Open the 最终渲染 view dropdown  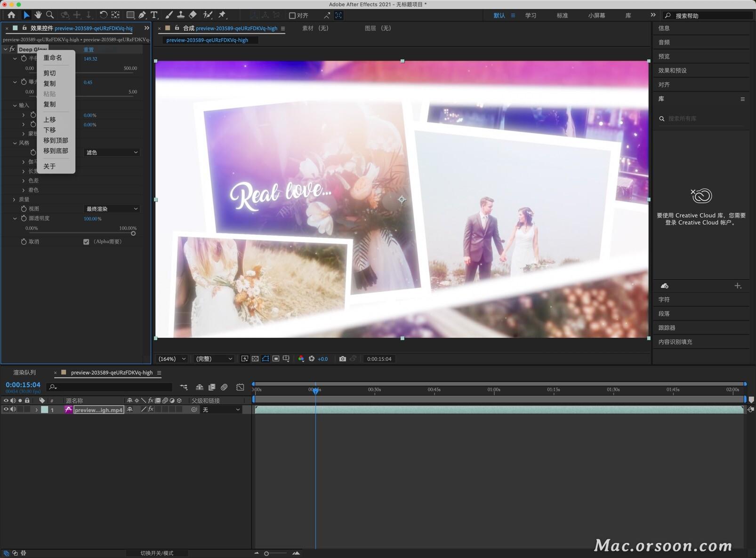coord(112,209)
